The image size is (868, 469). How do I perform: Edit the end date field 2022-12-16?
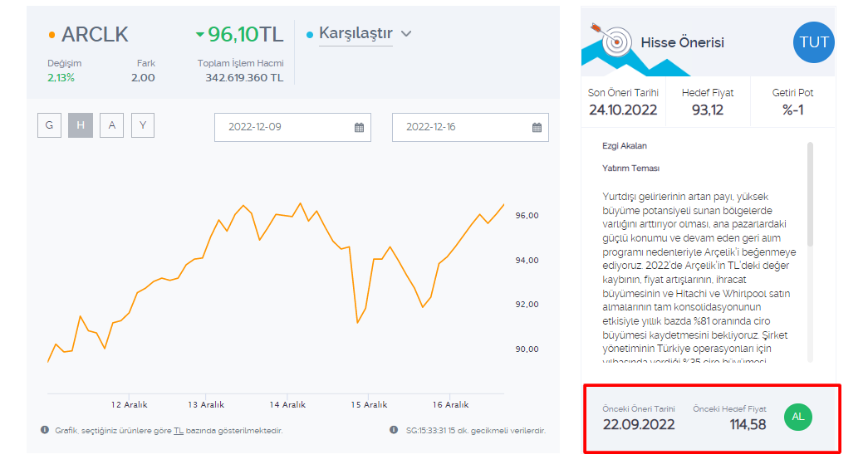click(x=470, y=128)
